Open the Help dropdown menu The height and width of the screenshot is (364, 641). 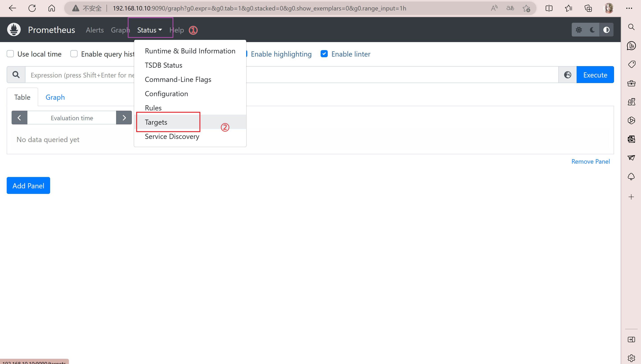[176, 30]
